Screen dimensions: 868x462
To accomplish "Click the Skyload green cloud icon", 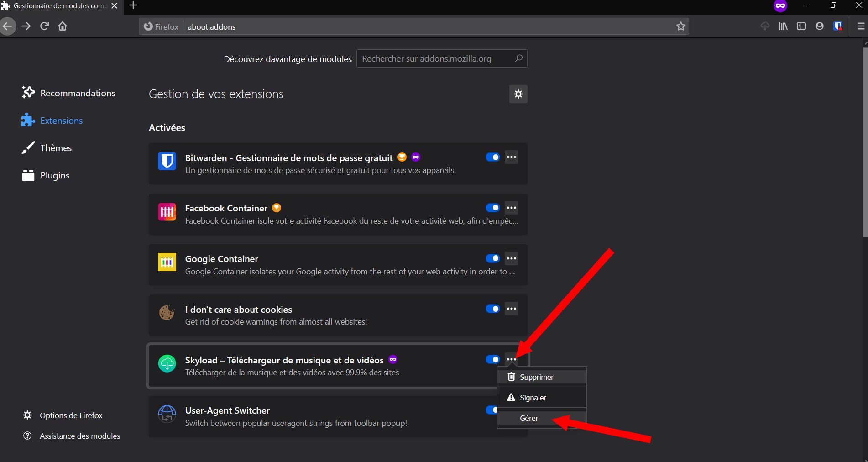I will (x=167, y=363).
